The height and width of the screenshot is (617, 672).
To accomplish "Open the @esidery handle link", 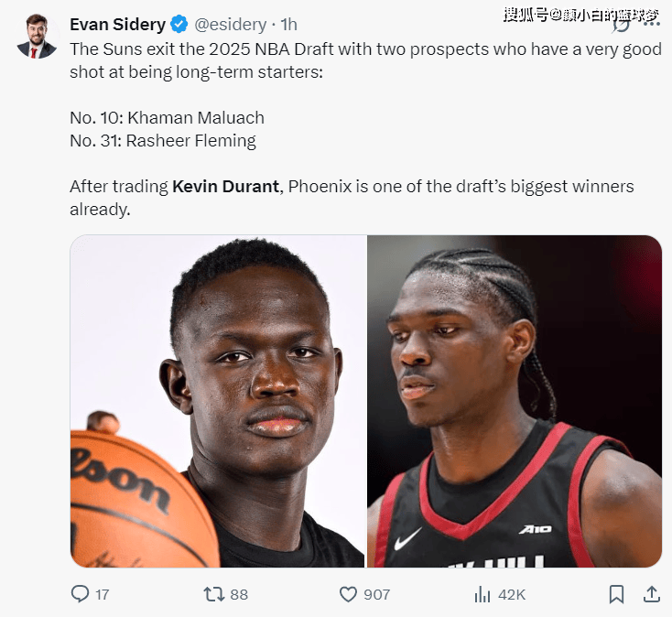I will 231,25.
